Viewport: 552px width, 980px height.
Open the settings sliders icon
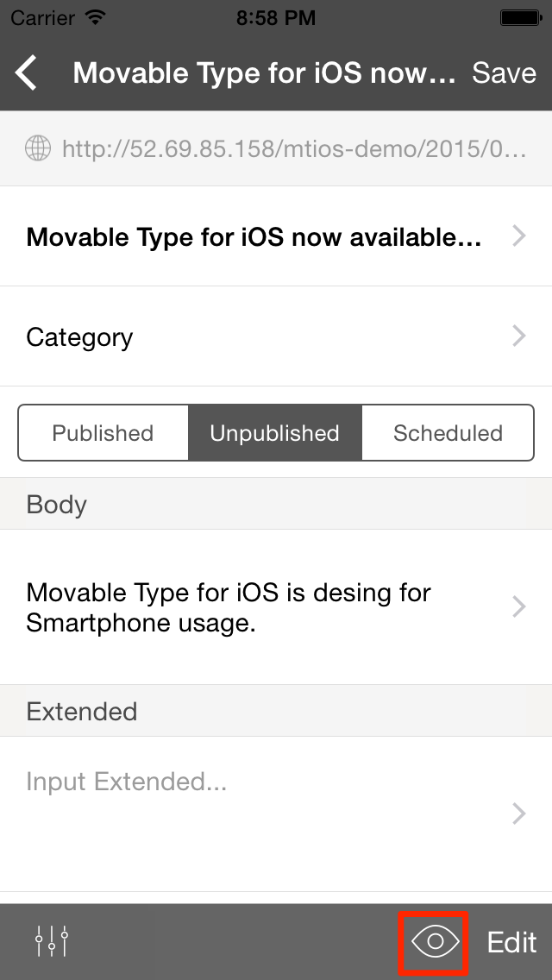[x=52, y=940]
